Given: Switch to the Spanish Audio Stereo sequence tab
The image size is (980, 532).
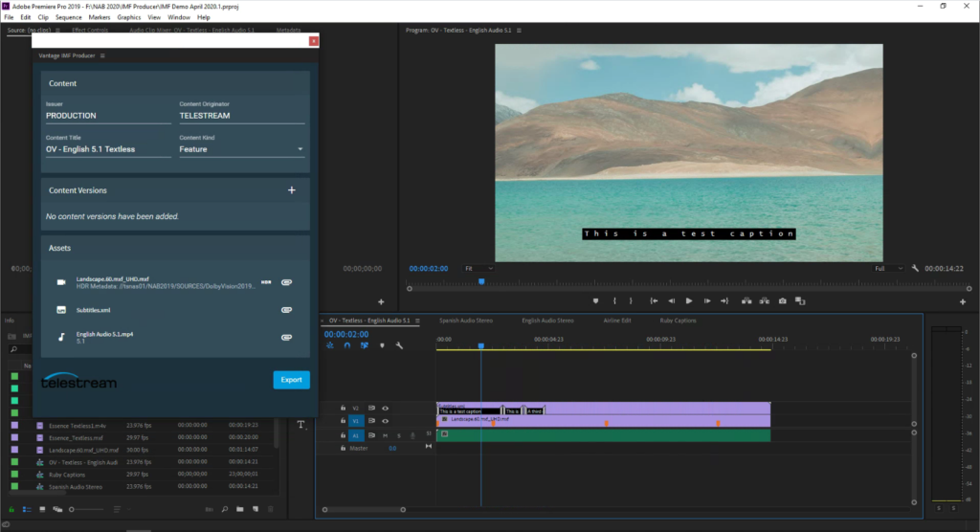Looking at the screenshot, I should pos(465,321).
